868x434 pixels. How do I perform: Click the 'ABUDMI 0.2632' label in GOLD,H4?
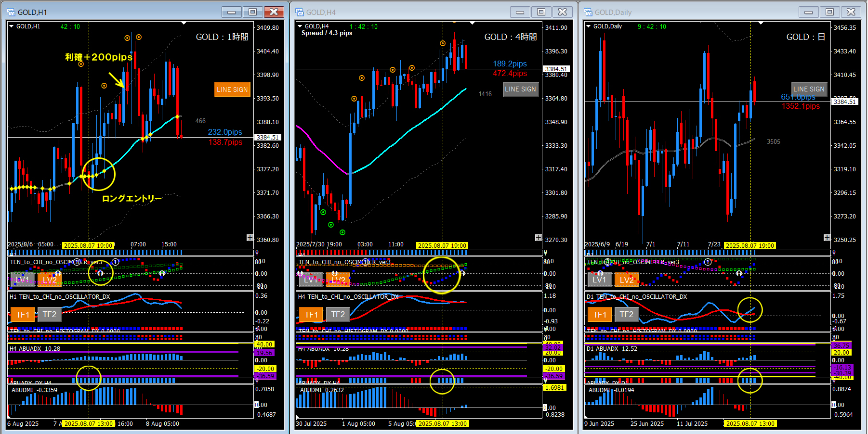point(322,390)
